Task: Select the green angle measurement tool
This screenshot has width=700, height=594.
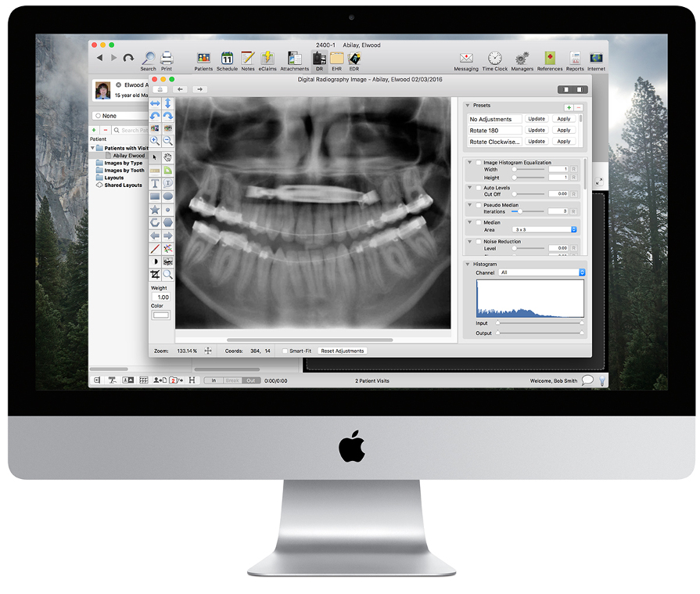Action: click(x=168, y=171)
